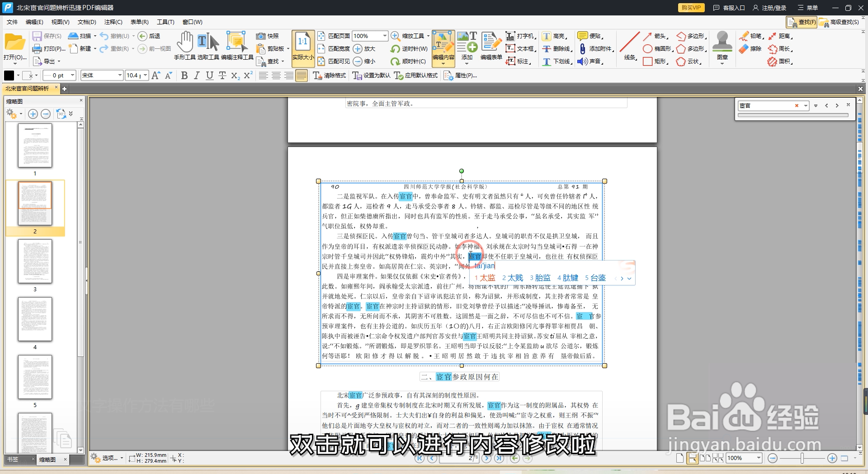Image resolution: width=868 pixels, height=474 pixels.
Task: Click the 购买VIP button
Action: 691,8
